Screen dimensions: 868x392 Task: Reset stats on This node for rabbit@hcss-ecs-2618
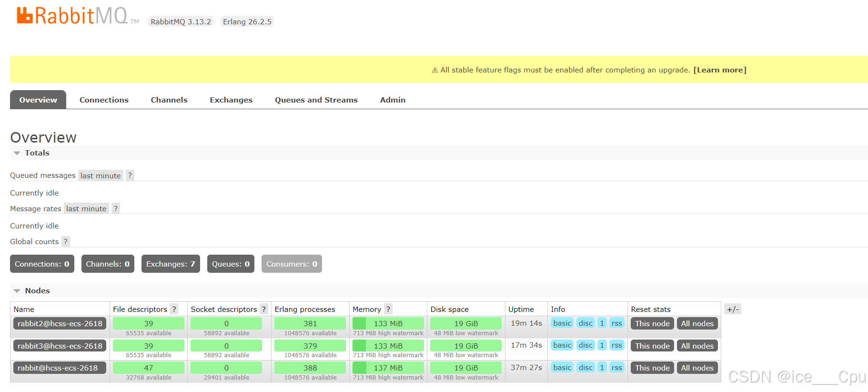[x=652, y=368]
